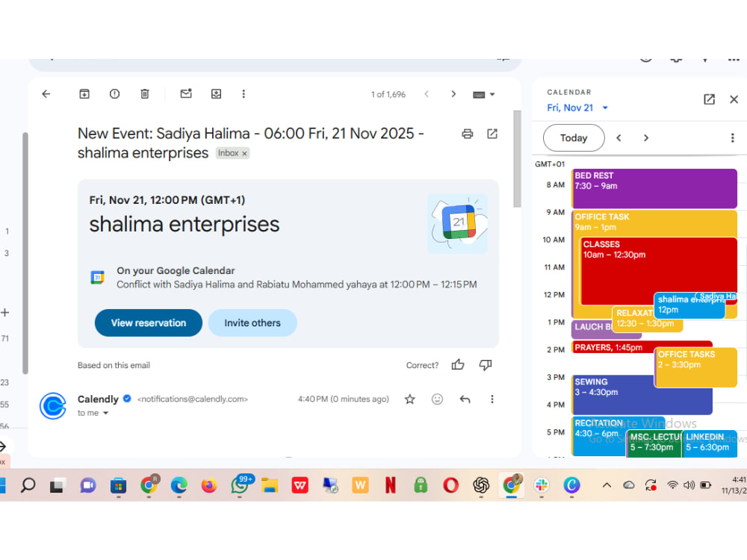Open the RELAXATION 12:30 – 1:30pm event
Screen dimensions: 747x560
(x=633, y=318)
